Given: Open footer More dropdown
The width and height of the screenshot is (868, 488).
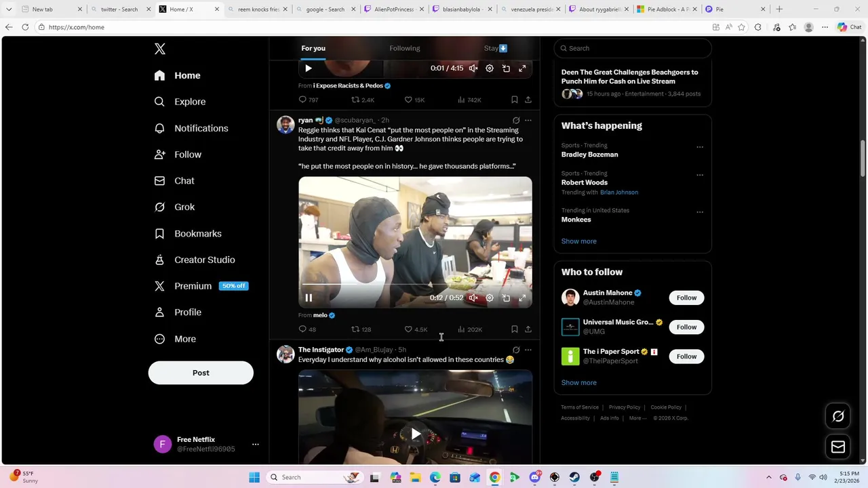Looking at the screenshot, I should point(637,418).
